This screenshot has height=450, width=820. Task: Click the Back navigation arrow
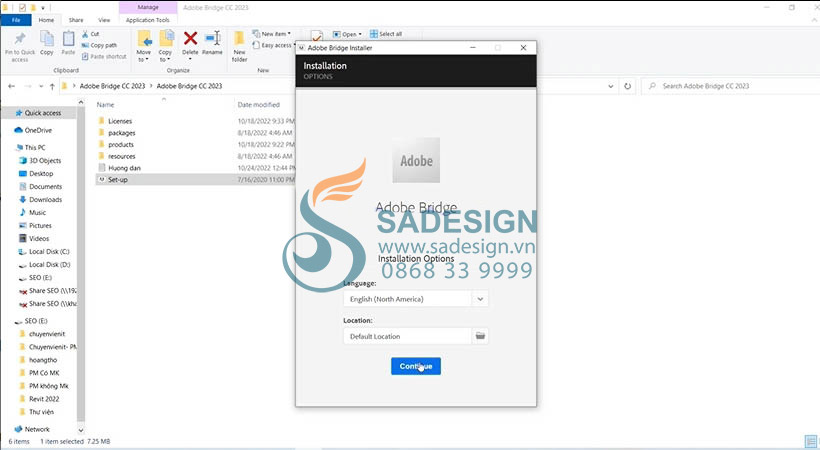(x=12, y=86)
